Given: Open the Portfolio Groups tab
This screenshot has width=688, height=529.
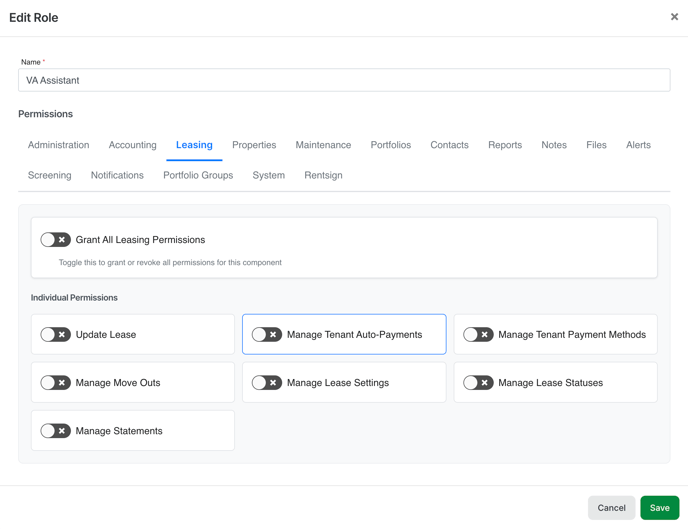Looking at the screenshot, I should 198,175.
